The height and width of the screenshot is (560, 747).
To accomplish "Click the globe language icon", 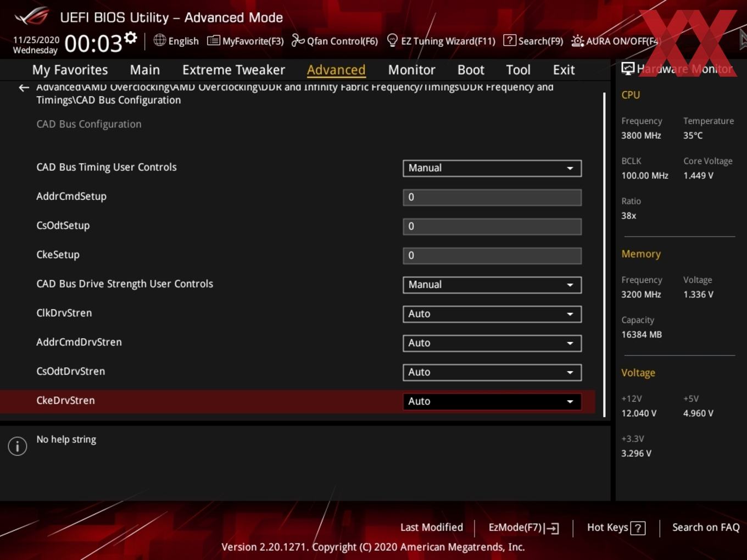I will tap(159, 40).
